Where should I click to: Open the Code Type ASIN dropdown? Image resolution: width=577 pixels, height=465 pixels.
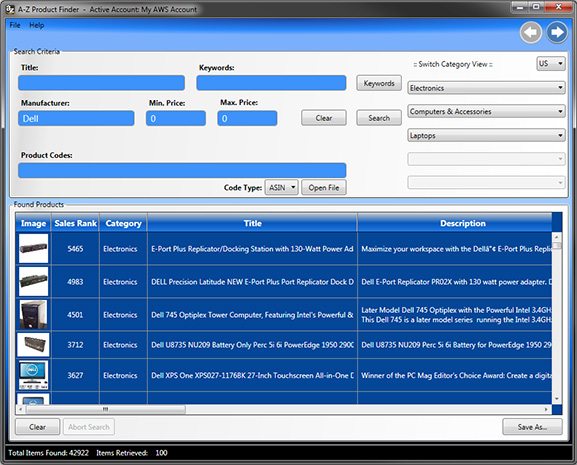[282, 188]
